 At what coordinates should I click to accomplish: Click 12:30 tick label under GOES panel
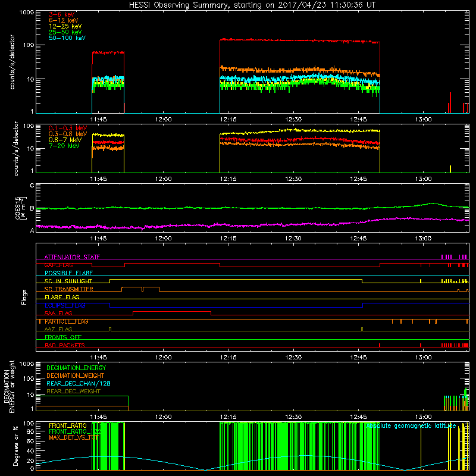[293, 239]
